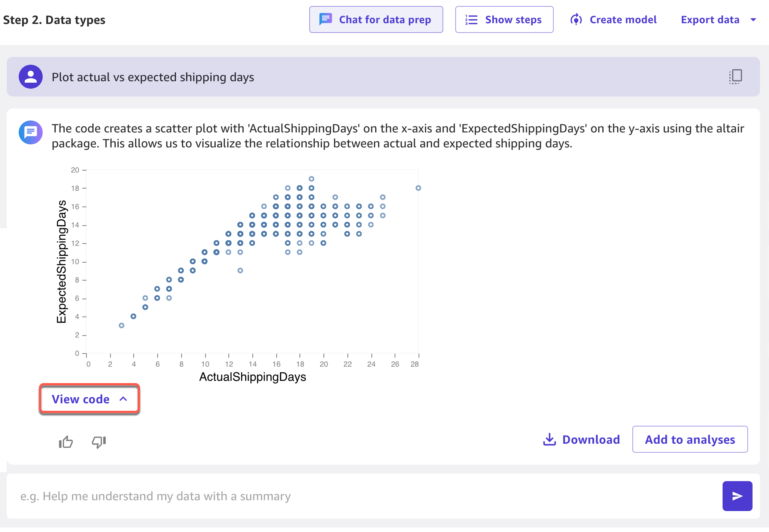The width and height of the screenshot is (769, 532).
Task: Click the assistant chat bubble avatar
Action: click(x=31, y=132)
